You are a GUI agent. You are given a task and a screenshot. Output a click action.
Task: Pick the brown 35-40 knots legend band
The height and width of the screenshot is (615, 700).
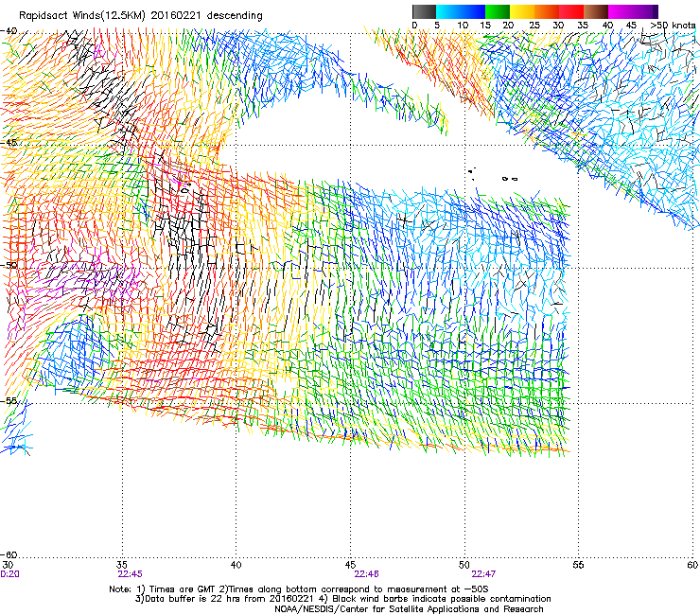tap(596, 11)
